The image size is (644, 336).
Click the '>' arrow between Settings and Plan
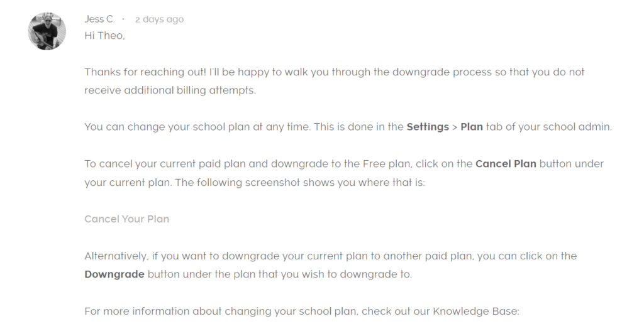455,127
